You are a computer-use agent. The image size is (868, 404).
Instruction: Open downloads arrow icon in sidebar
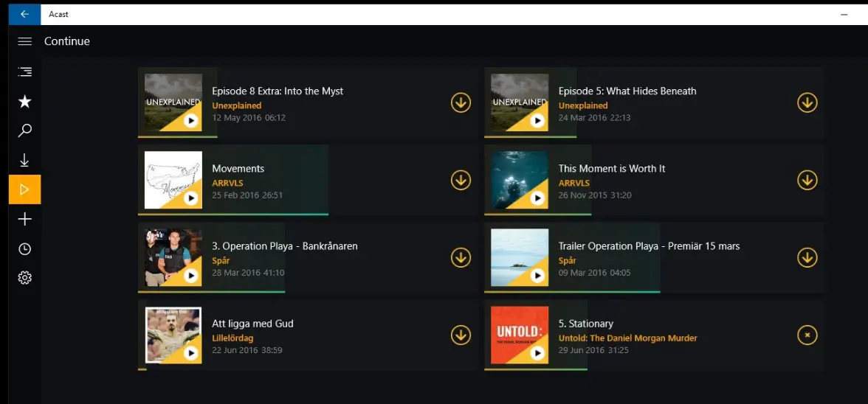point(25,160)
